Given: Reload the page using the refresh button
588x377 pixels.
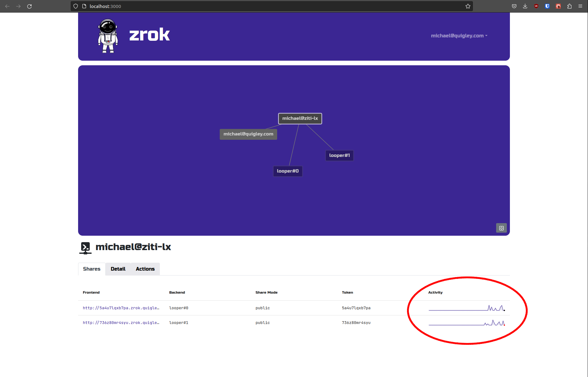Looking at the screenshot, I should [x=29, y=6].
